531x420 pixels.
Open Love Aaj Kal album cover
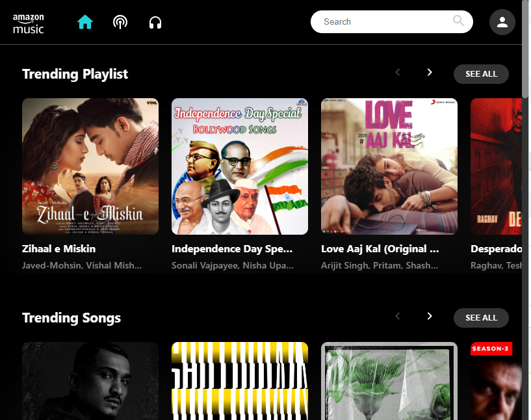pos(389,166)
